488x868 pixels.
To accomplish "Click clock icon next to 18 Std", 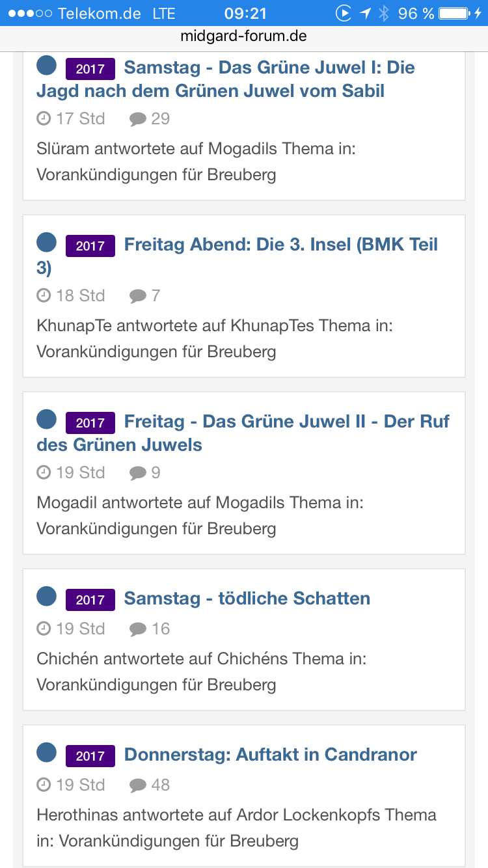I will (x=44, y=295).
